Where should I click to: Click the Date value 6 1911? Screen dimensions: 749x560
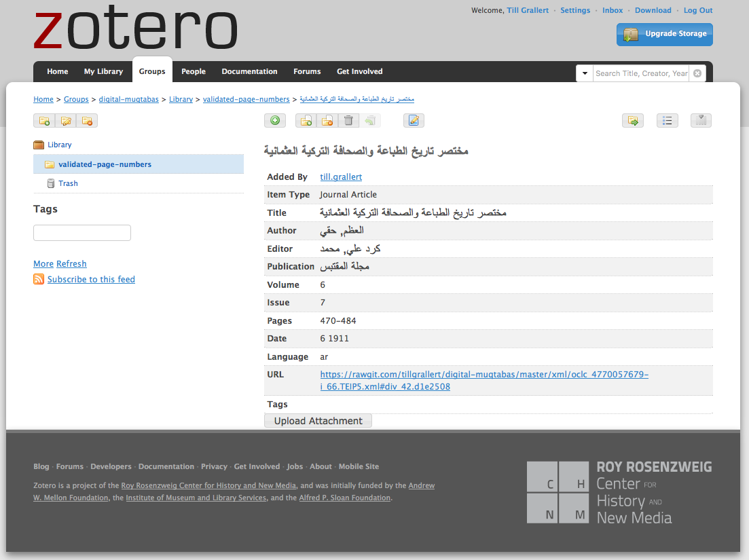(x=334, y=339)
